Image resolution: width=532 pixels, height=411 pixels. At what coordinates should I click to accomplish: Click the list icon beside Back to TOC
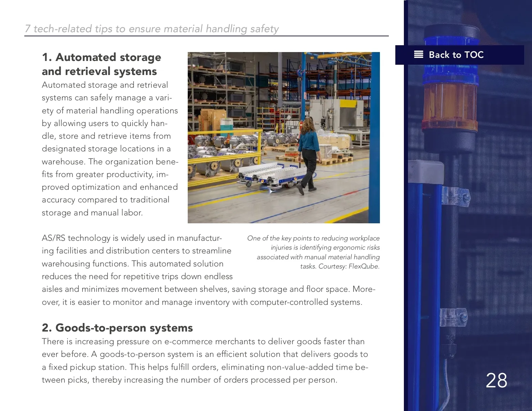(419, 54)
